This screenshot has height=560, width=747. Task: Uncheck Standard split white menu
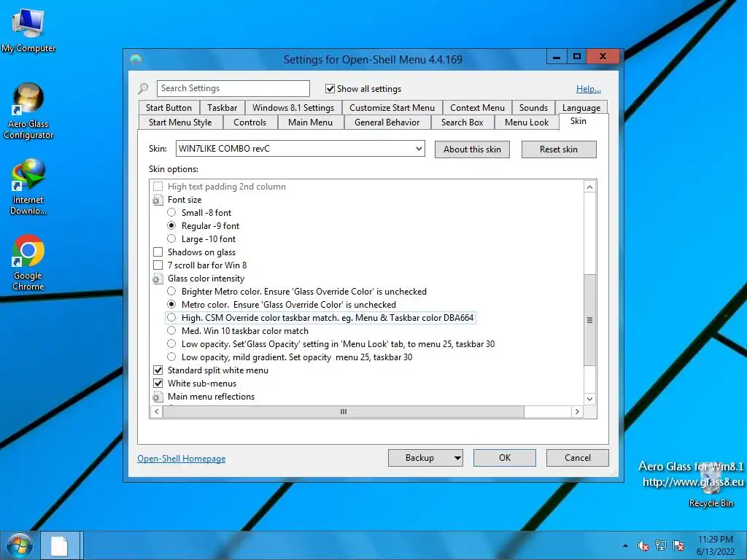(x=158, y=370)
